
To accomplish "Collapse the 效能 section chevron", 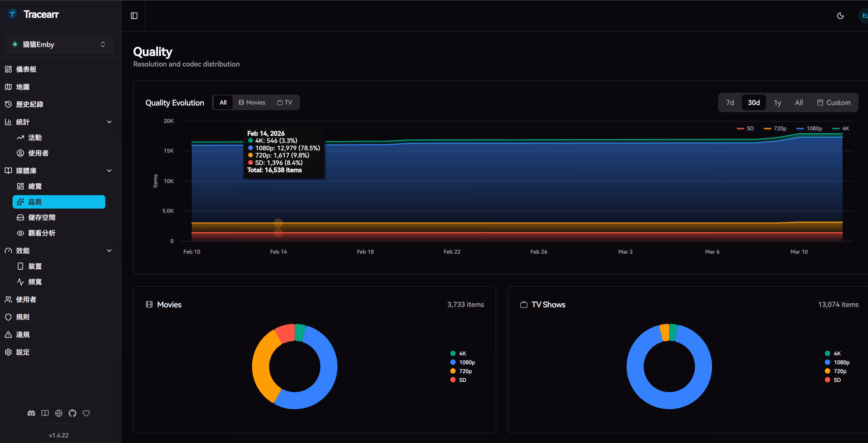I will point(109,250).
